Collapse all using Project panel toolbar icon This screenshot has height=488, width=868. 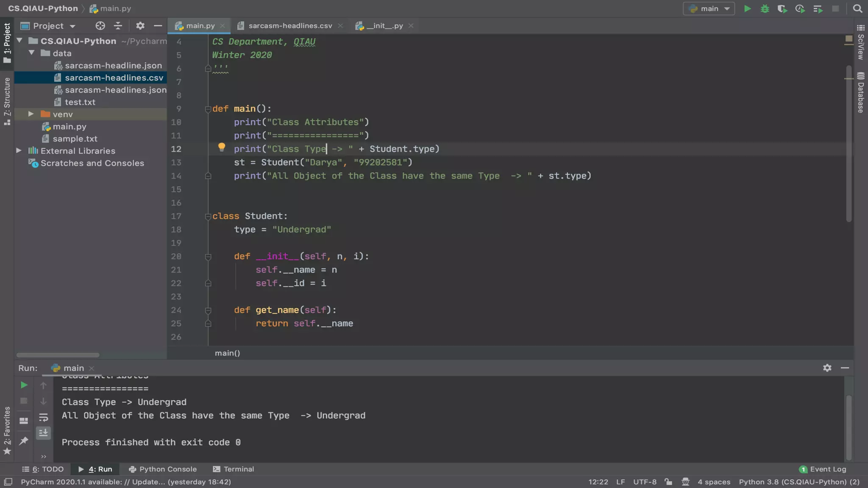(118, 26)
